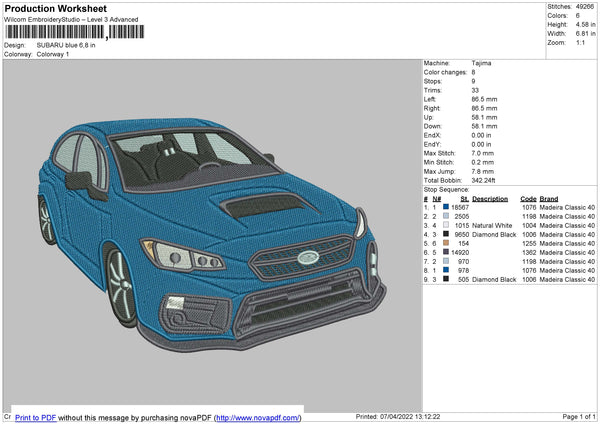Click the 'Production Worksheet' title
Viewport: 600px width, 424px height.
[55, 8]
